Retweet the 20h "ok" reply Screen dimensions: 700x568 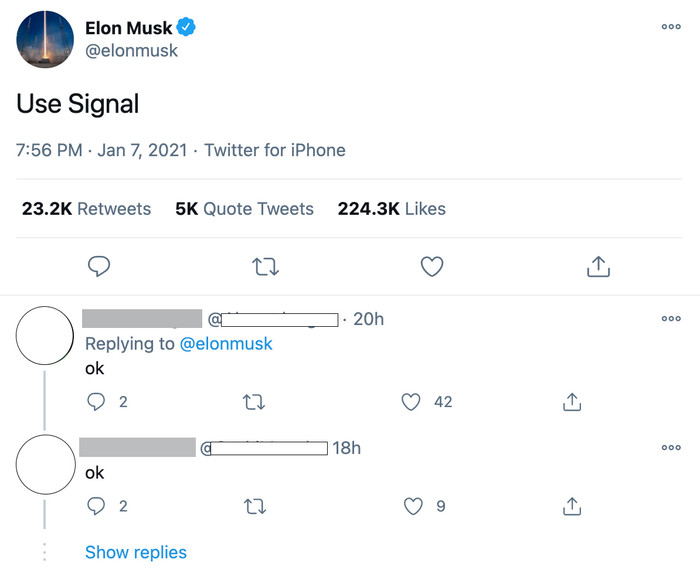(254, 402)
